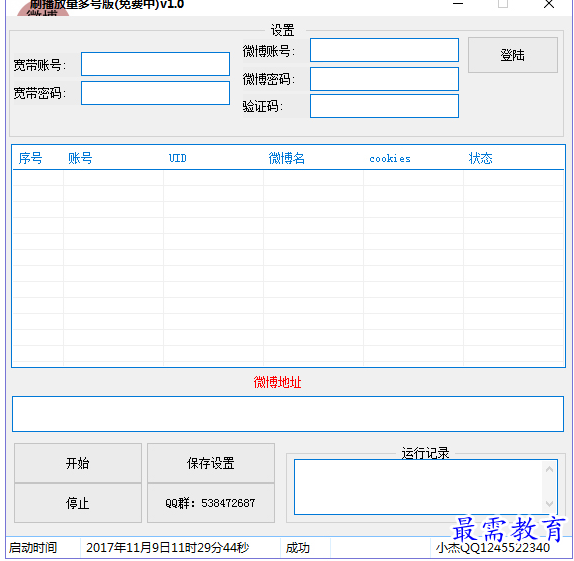
Task: Click the 2017年11月9日11时29分44秒 status text
Action: (x=168, y=548)
